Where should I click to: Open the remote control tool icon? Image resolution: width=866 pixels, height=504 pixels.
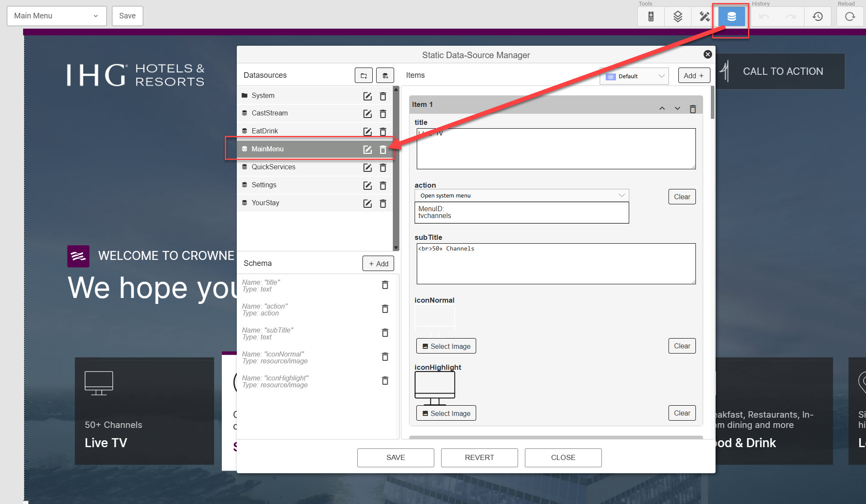[651, 17]
